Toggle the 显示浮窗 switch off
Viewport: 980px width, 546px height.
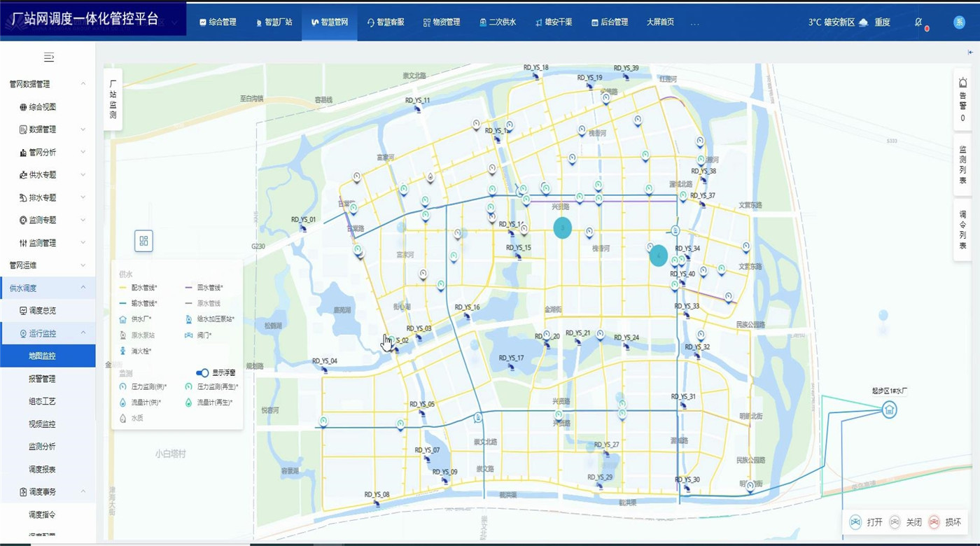[202, 373]
